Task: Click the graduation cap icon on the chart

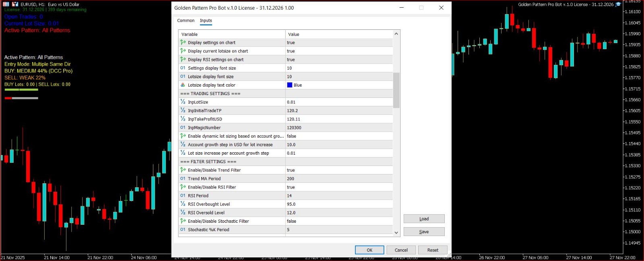Action: tap(618, 4)
